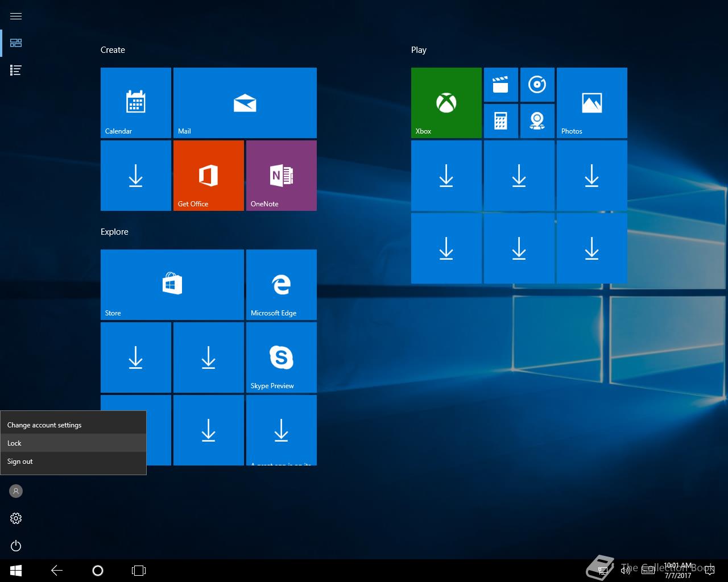Click the download tile directly below Skype Preview
The image size is (728, 582).
click(x=282, y=430)
